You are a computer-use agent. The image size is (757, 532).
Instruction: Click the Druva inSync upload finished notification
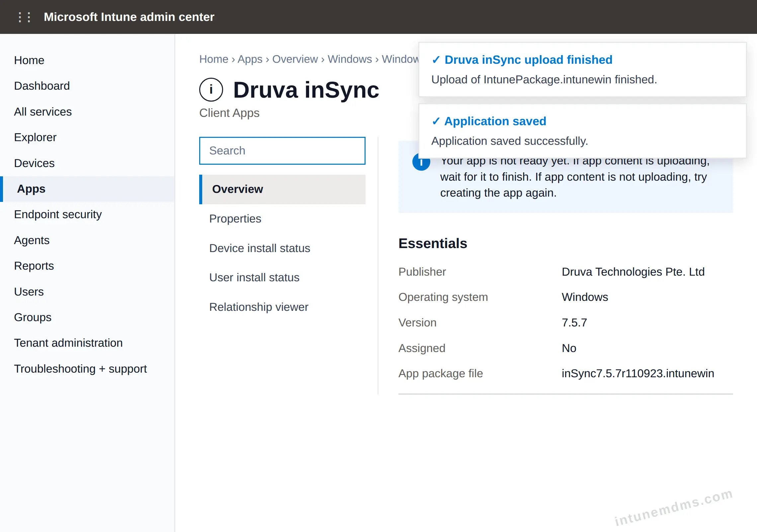582,69
